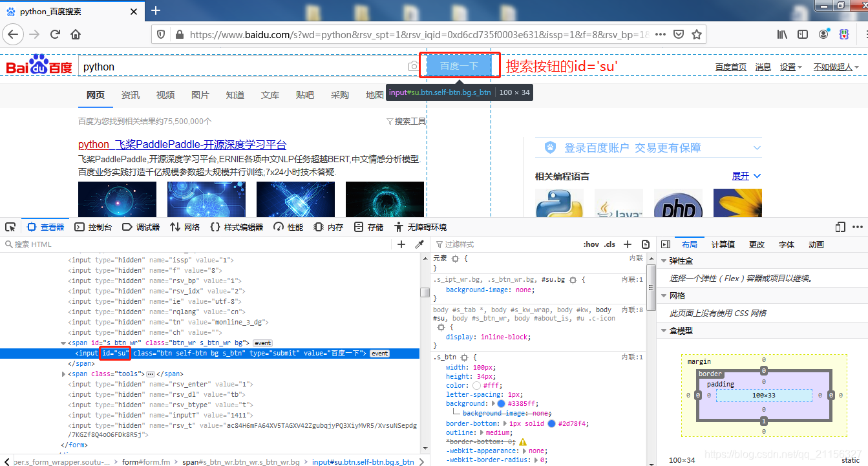Open the 网络 Network tab

tap(185, 227)
